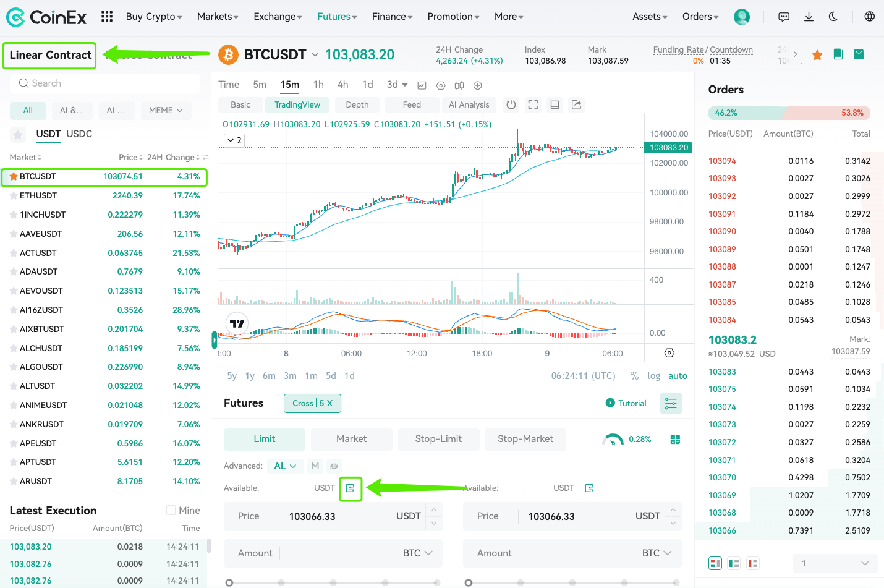The image size is (884, 588).
Task: Open the shopping bag icon in header
Action: click(859, 54)
